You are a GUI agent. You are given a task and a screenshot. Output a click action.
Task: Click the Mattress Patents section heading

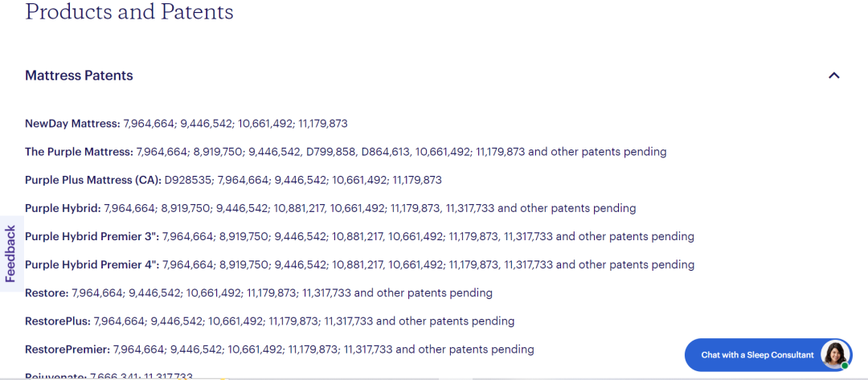79,76
